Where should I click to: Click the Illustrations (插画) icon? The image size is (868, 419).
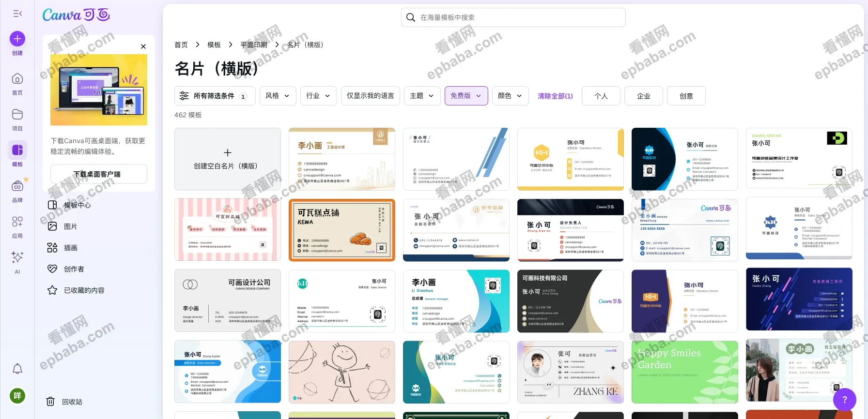click(52, 248)
